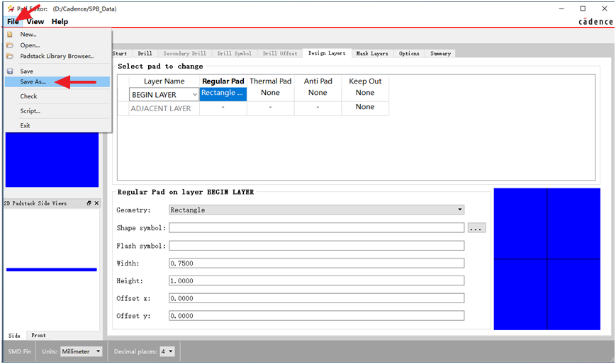This screenshot has width=616, height=364.
Task: Switch to the Start tab
Action: [x=119, y=53]
